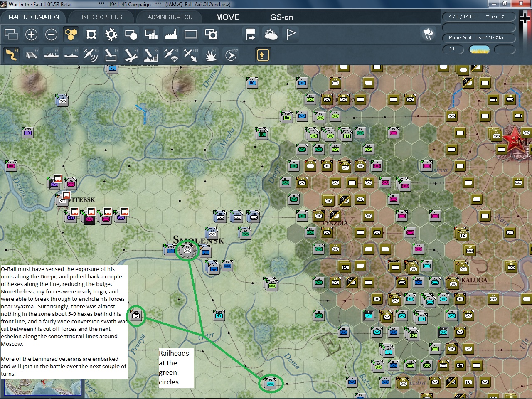Click the MOVE mode label
The width and height of the screenshot is (532, 399).
click(228, 17)
